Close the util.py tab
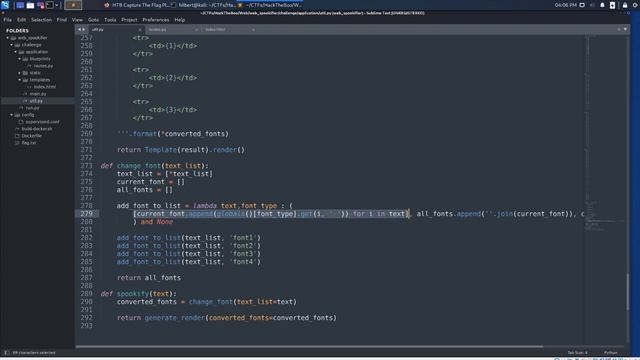This screenshot has height=360, width=640. 140,29
